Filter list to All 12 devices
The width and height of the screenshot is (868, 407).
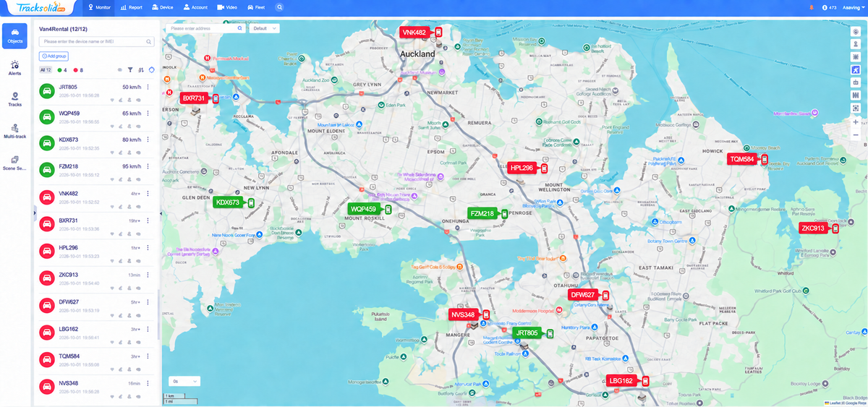[x=45, y=70]
